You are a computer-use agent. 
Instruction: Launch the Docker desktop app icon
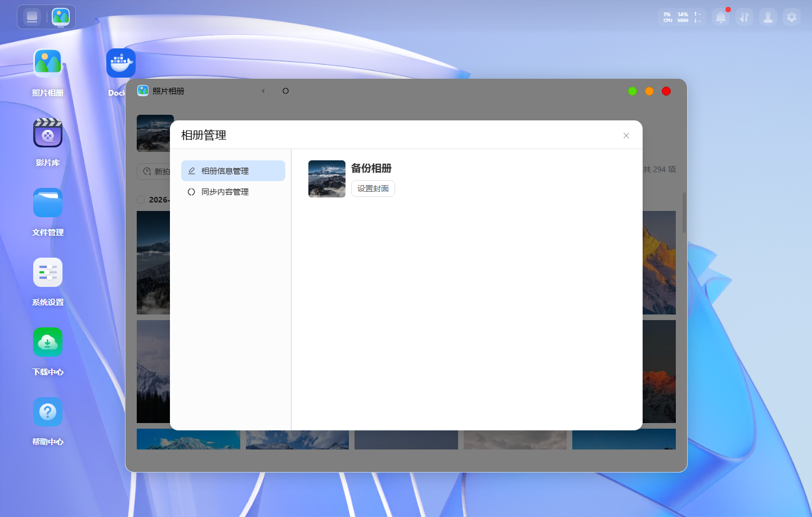[121, 63]
